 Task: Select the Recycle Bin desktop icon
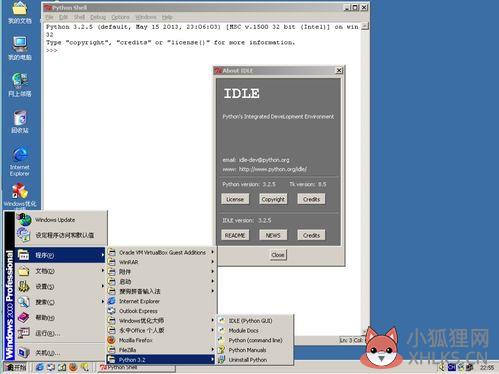pyautogui.click(x=20, y=122)
